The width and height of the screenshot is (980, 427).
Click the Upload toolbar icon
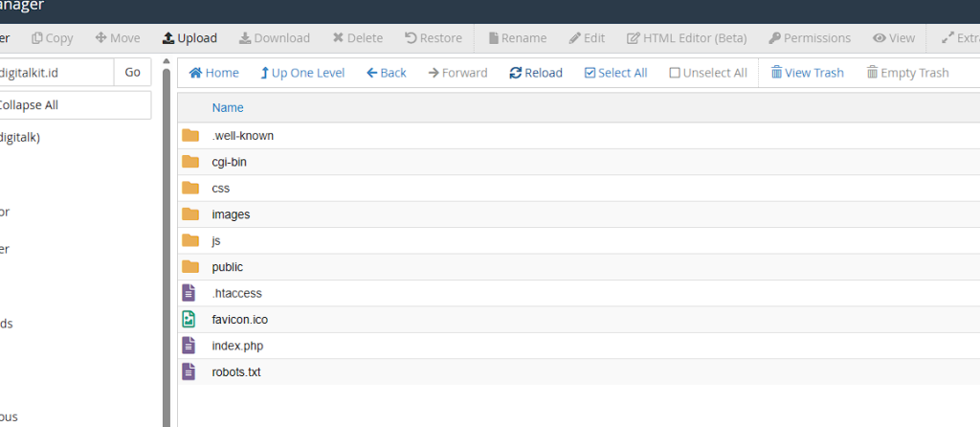click(x=168, y=38)
